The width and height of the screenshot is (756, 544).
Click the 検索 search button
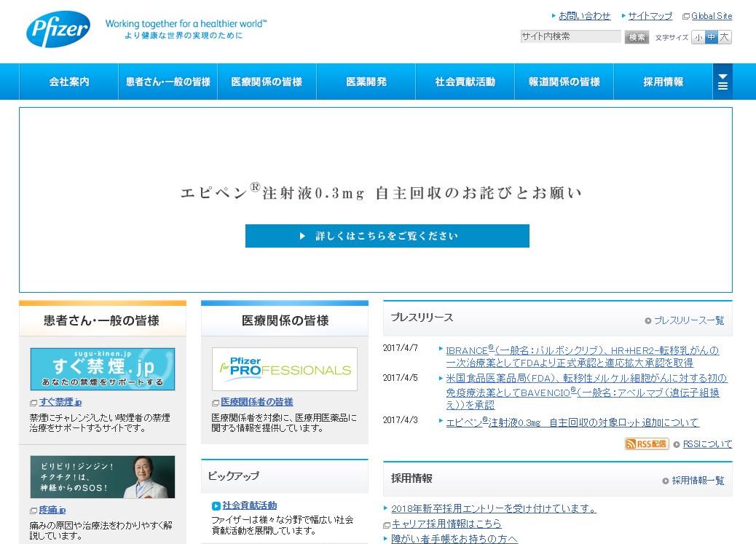[x=637, y=37]
